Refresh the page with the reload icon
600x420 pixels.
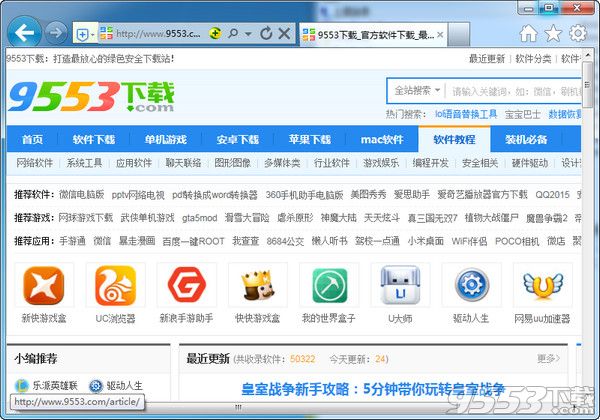coord(266,34)
